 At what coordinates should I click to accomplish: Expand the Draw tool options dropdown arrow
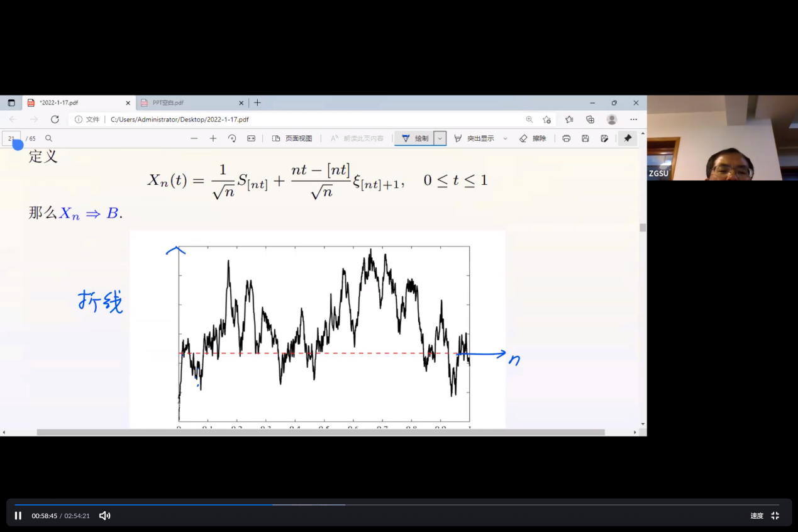point(440,138)
